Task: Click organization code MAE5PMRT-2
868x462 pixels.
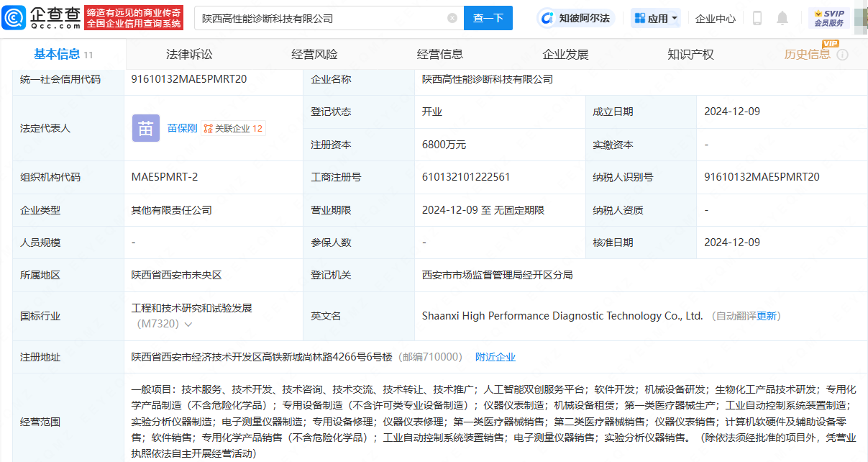Action: point(165,177)
